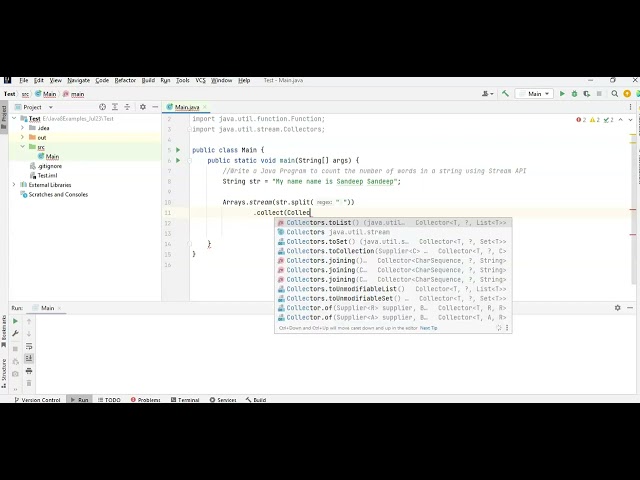This screenshot has height=480, width=640.
Task: Go to next highlighted error down arrow
Action: tap(631, 120)
